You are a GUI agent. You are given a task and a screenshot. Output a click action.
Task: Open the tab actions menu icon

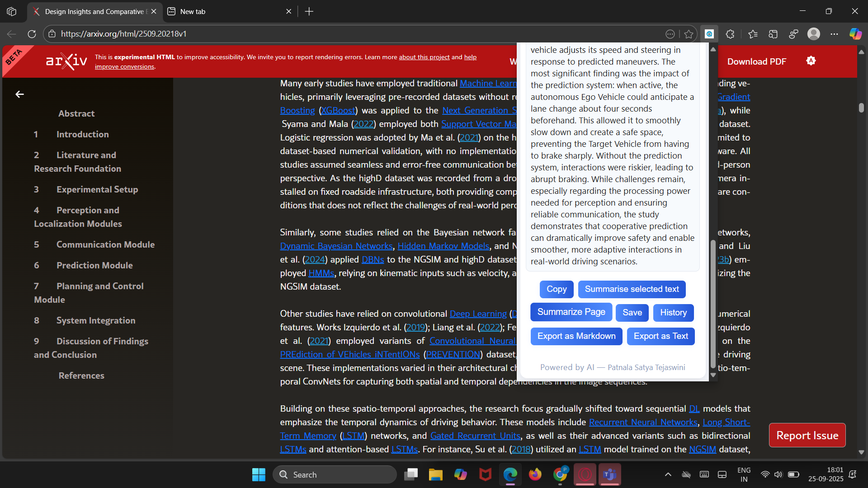click(x=11, y=11)
